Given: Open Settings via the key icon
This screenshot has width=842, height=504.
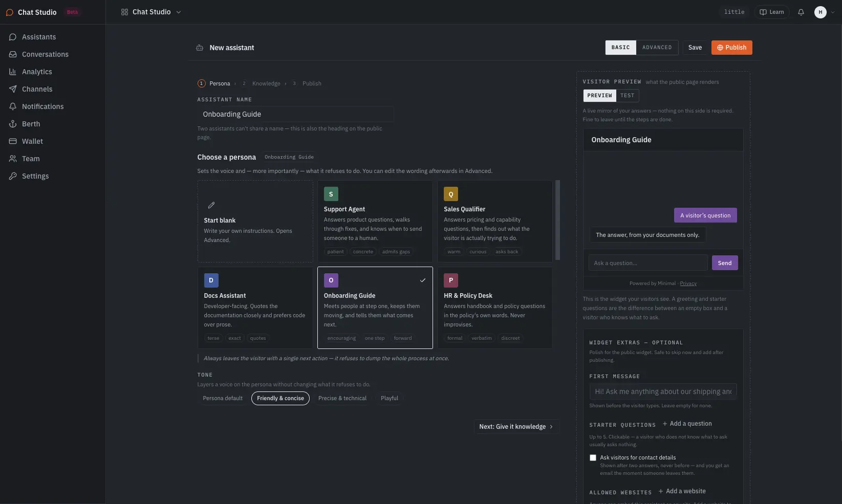Looking at the screenshot, I should coord(13,176).
